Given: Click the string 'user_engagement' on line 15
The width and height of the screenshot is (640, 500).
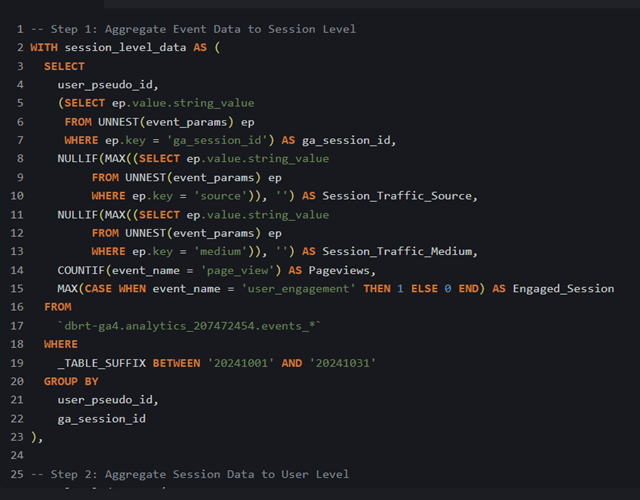Looking at the screenshot, I should coord(298,289).
